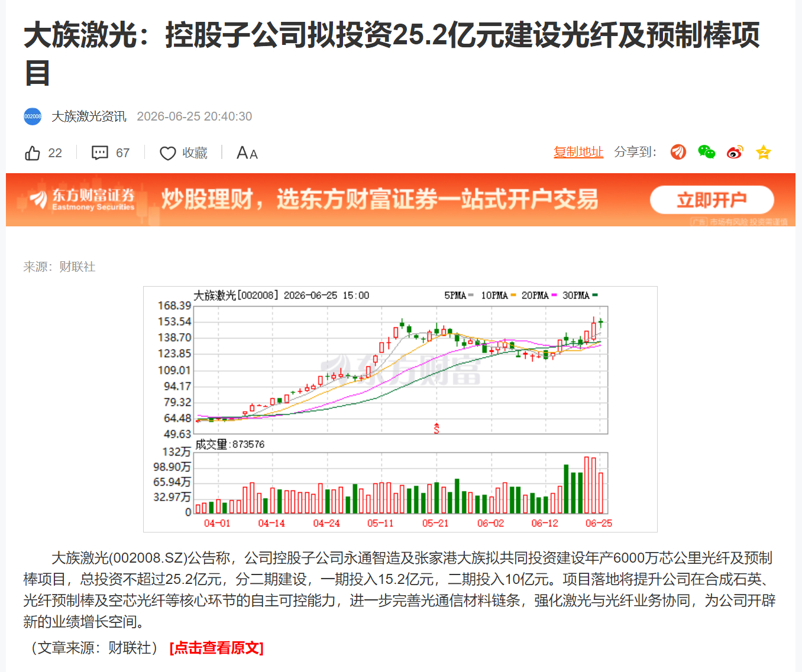Click the 文章来源：财联社 footer text
This screenshot has height=672, width=802.
coord(93,648)
